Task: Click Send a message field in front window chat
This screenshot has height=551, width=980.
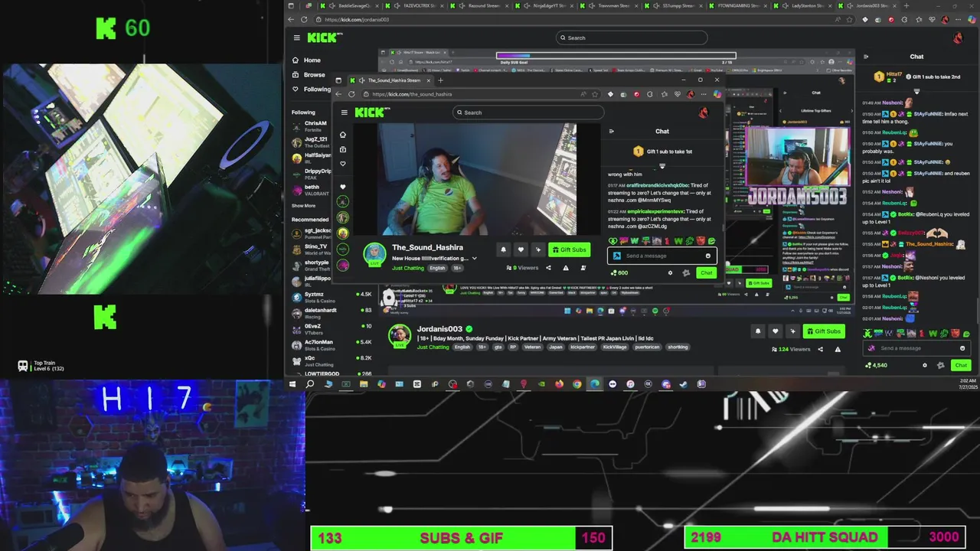Action: coord(662,256)
